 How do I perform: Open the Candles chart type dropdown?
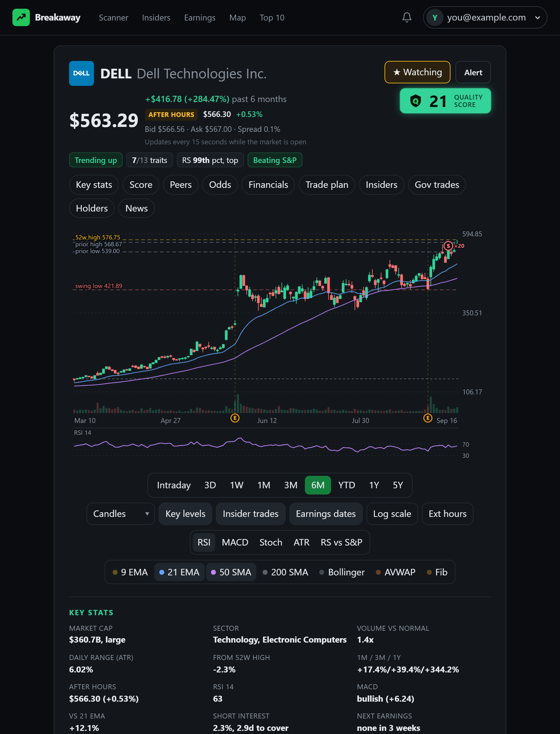(x=121, y=513)
